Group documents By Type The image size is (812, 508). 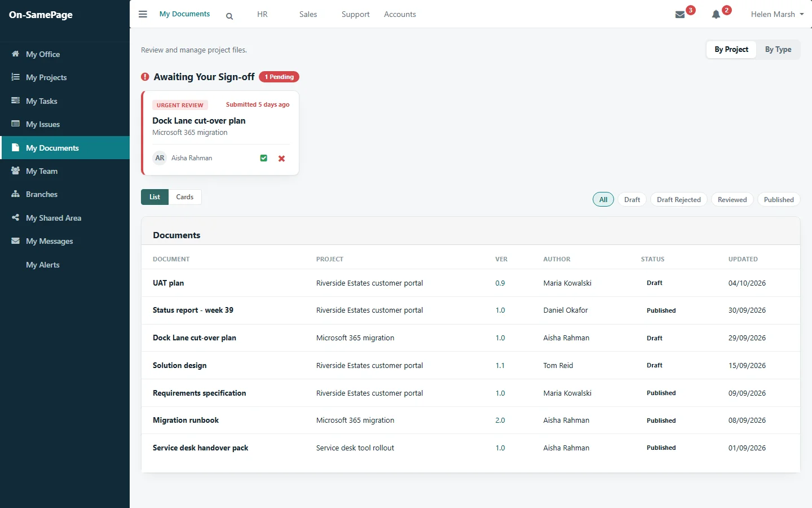[778, 50]
